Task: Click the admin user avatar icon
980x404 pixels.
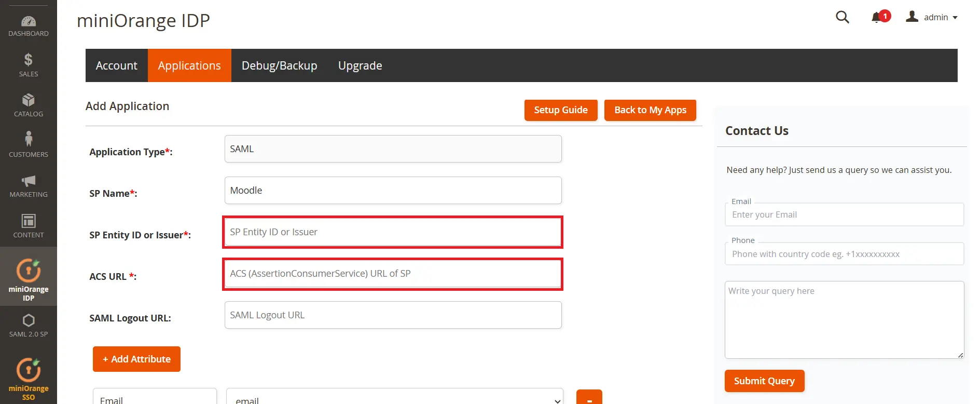Action: click(912, 17)
